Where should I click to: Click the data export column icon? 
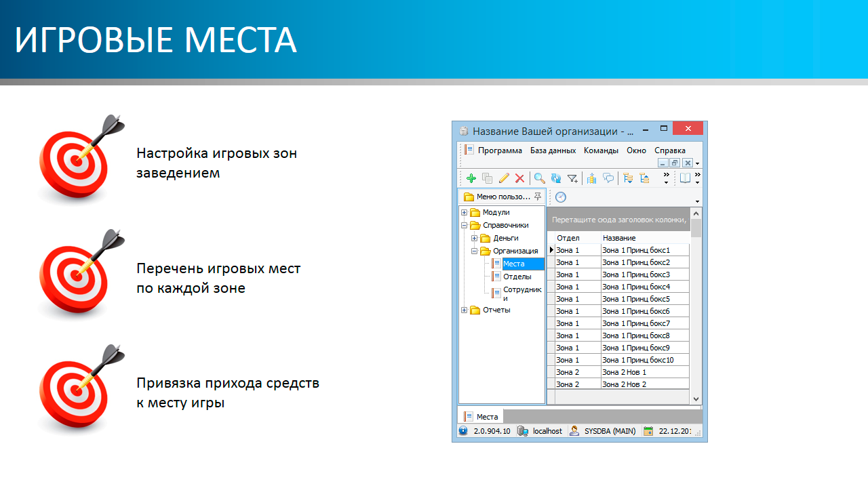coord(591,178)
